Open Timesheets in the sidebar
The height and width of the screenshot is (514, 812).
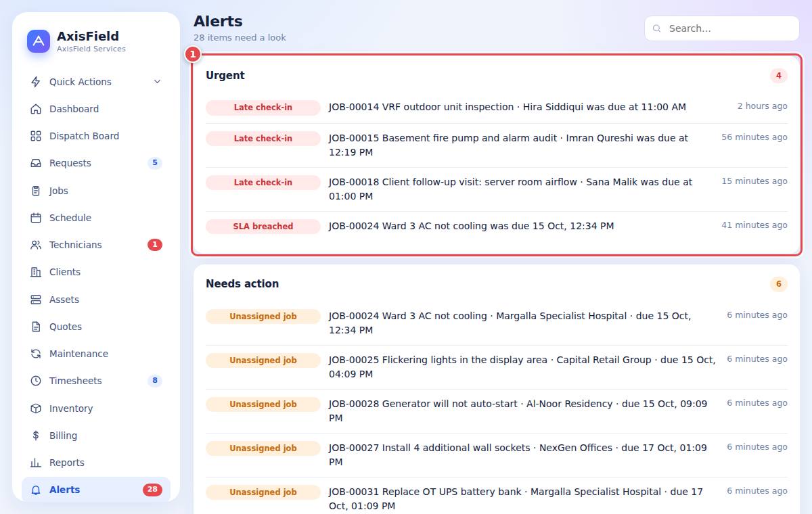click(96, 381)
